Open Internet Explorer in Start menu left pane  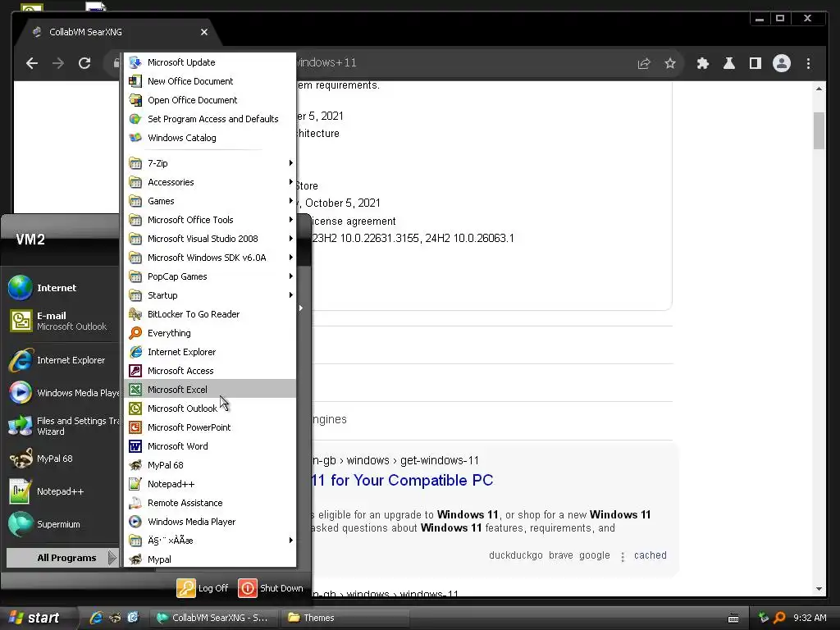click(62, 361)
